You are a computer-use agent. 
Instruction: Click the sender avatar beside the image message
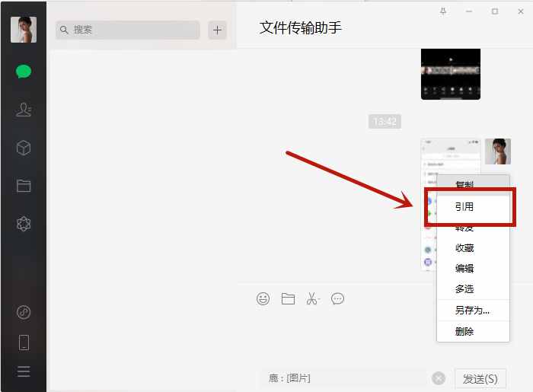coord(498,151)
